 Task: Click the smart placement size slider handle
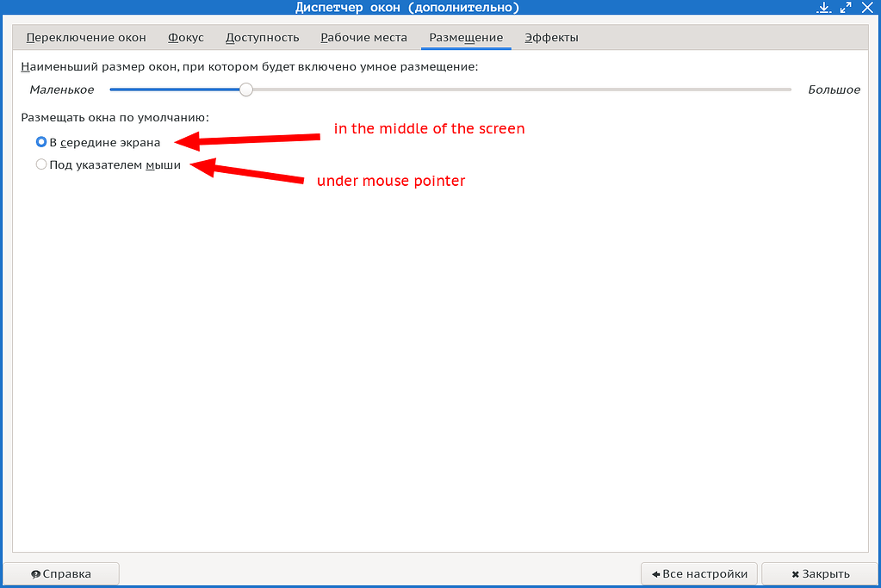point(245,89)
